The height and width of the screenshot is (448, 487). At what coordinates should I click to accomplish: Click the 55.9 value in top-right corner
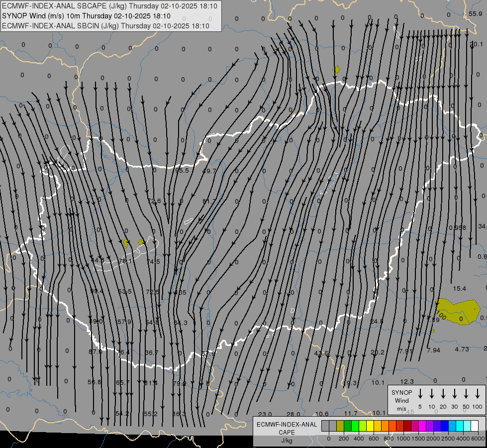(x=475, y=13)
